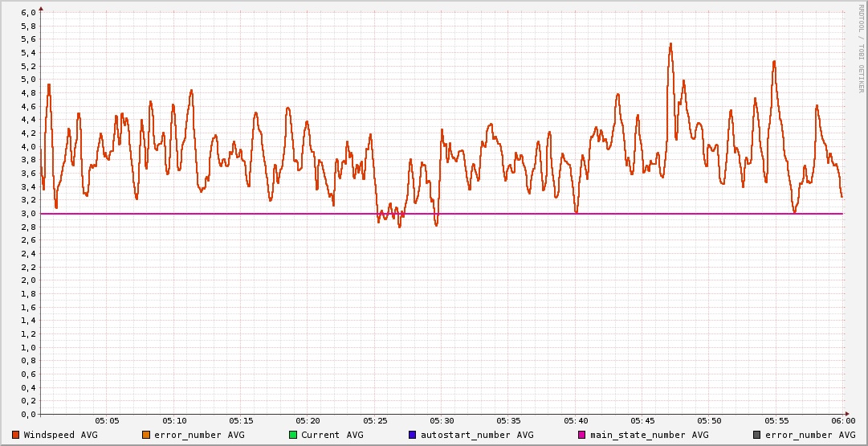Click the red arrow at the x-axis end
The height and width of the screenshot is (446, 868).
click(849, 415)
